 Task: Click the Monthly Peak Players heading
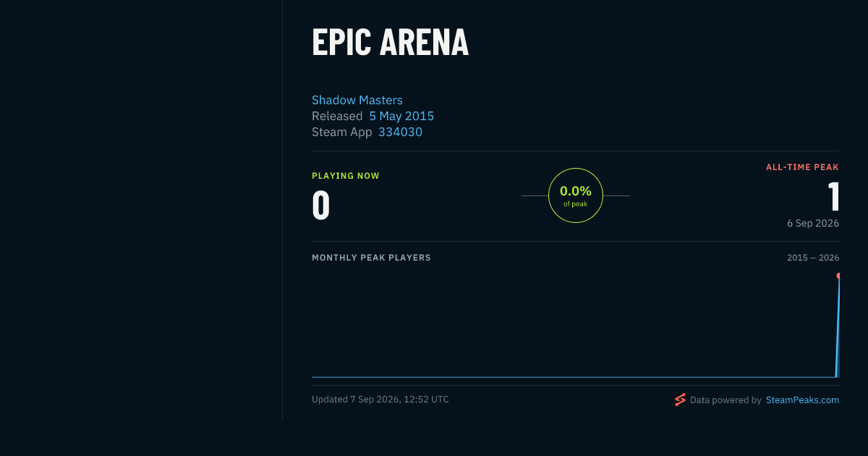pyautogui.click(x=371, y=258)
